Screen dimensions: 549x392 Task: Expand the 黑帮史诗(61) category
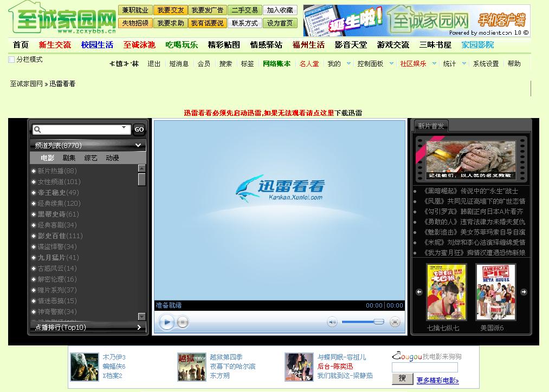pyautogui.click(x=34, y=214)
